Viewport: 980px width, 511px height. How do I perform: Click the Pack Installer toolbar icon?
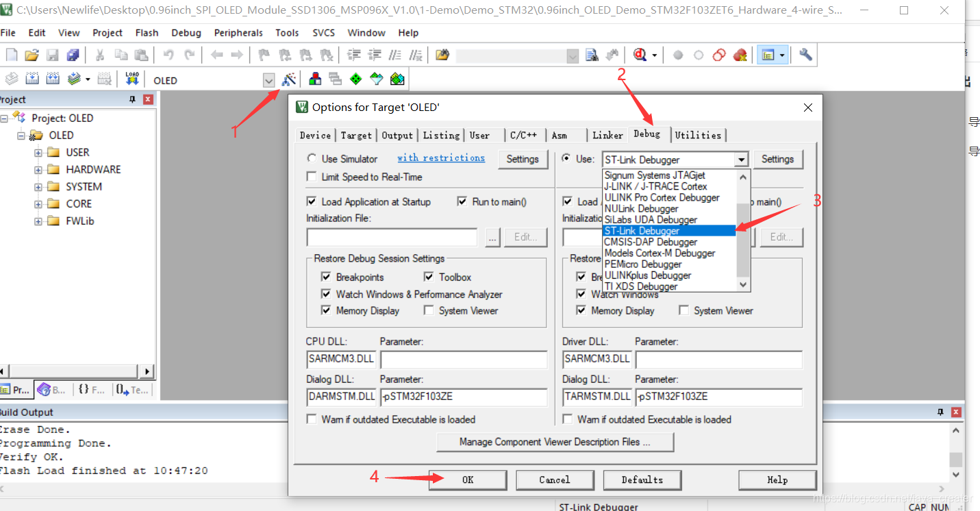(397, 79)
